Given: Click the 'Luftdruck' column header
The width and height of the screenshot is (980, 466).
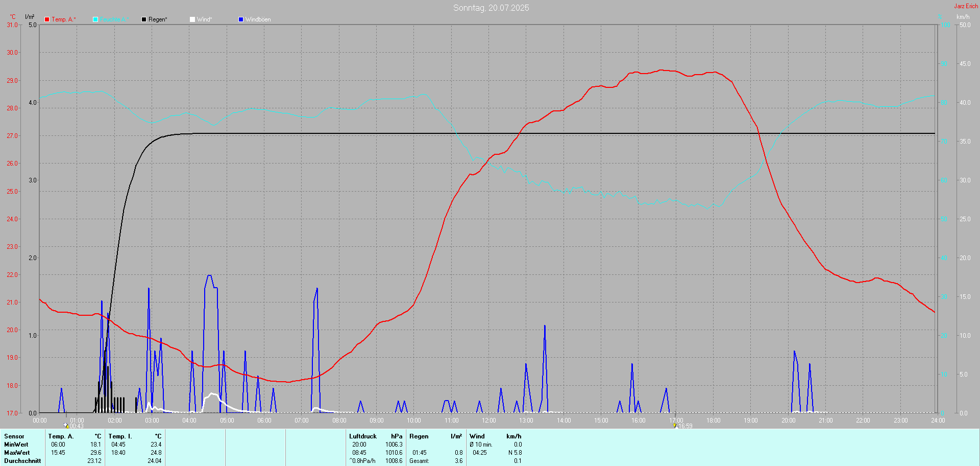Looking at the screenshot, I should click(363, 436).
